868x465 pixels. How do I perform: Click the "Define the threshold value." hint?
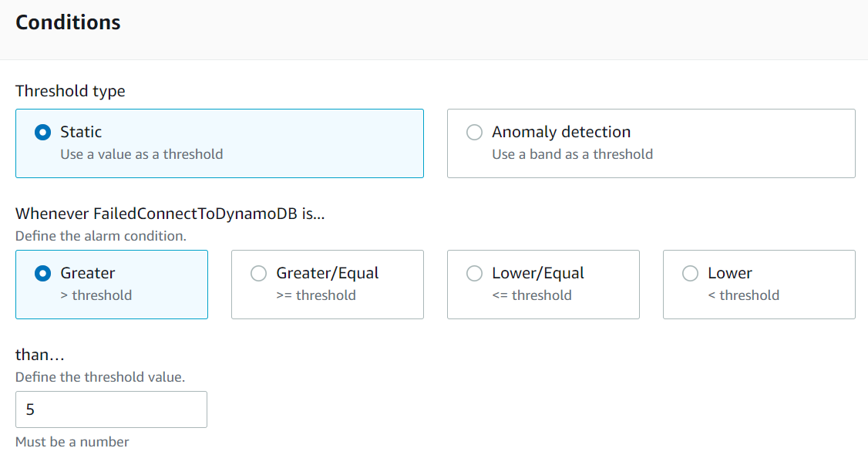(100, 377)
